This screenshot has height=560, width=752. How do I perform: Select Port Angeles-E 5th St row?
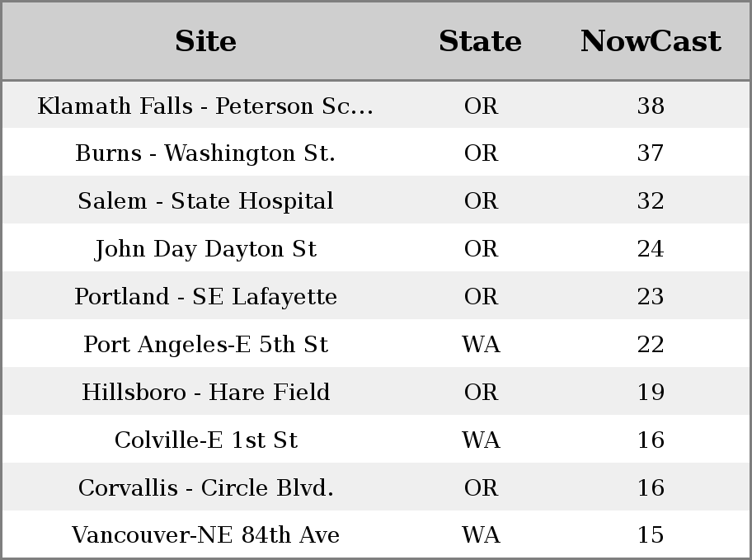tap(205, 345)
